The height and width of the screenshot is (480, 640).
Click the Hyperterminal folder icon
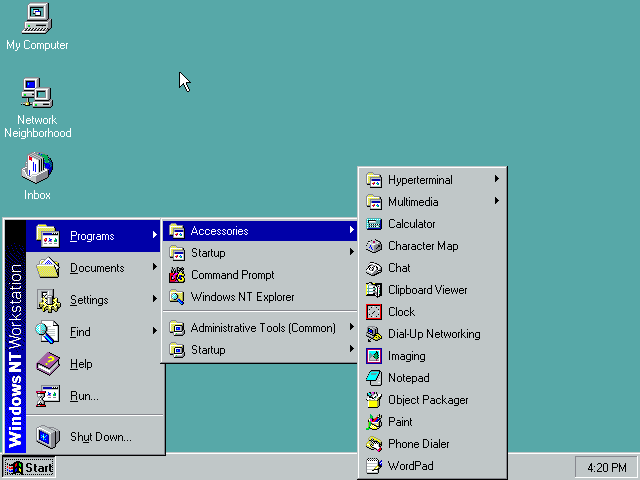click(x=374, y=180)
